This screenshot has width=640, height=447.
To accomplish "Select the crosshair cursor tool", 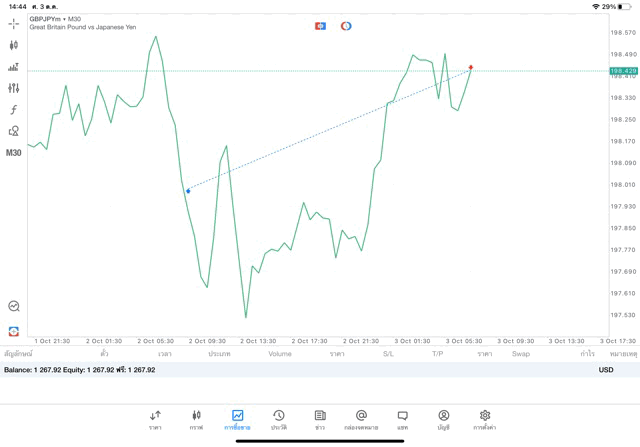I will point(13,22).
